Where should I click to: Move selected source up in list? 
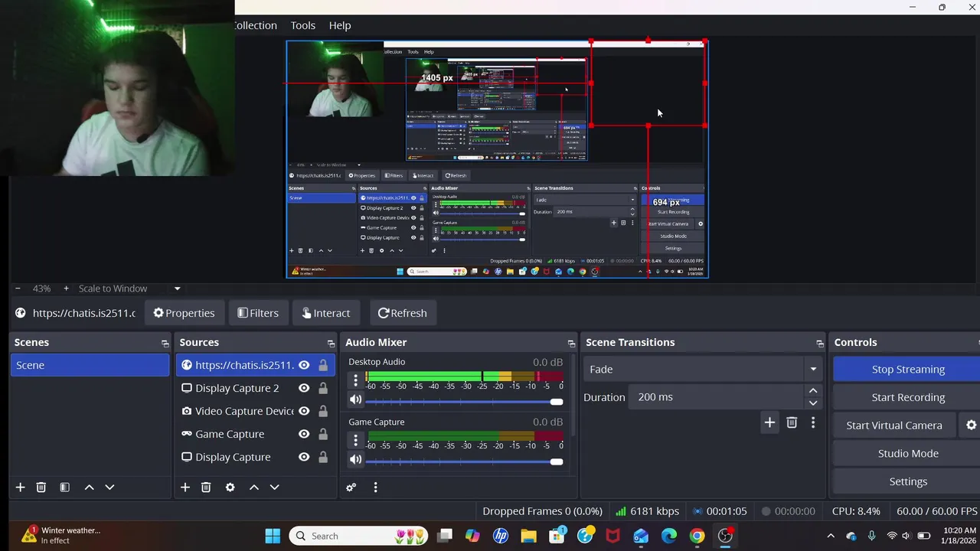click(253, 487)
